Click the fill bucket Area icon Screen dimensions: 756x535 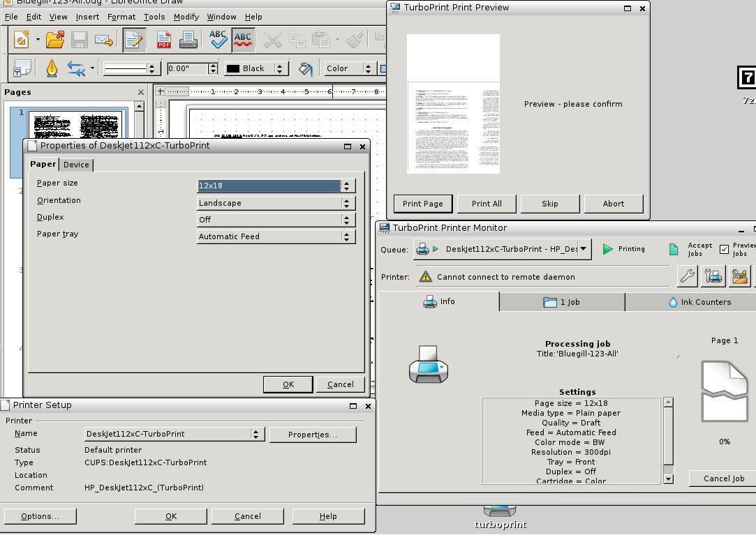[x=305, y=68]
